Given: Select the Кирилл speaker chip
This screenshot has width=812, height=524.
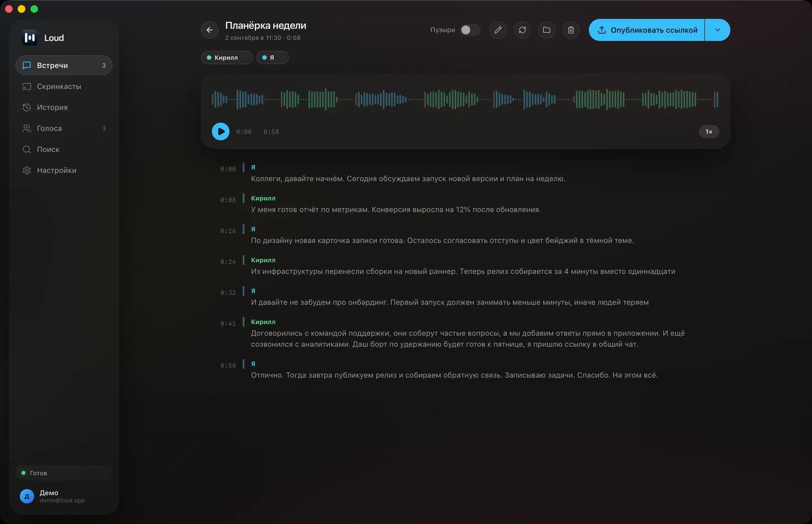Looking at the screenshot, I should pyautogui.click(x=226, y=57).
